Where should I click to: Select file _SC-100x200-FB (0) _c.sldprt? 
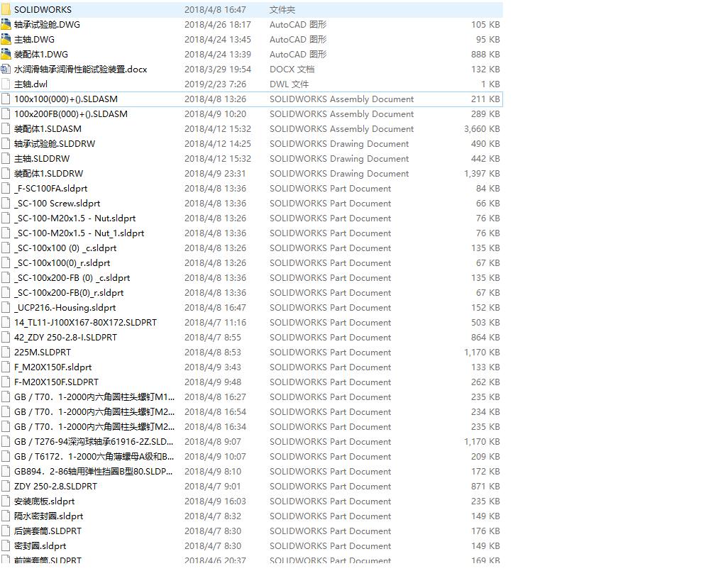(x=72, y=277)
